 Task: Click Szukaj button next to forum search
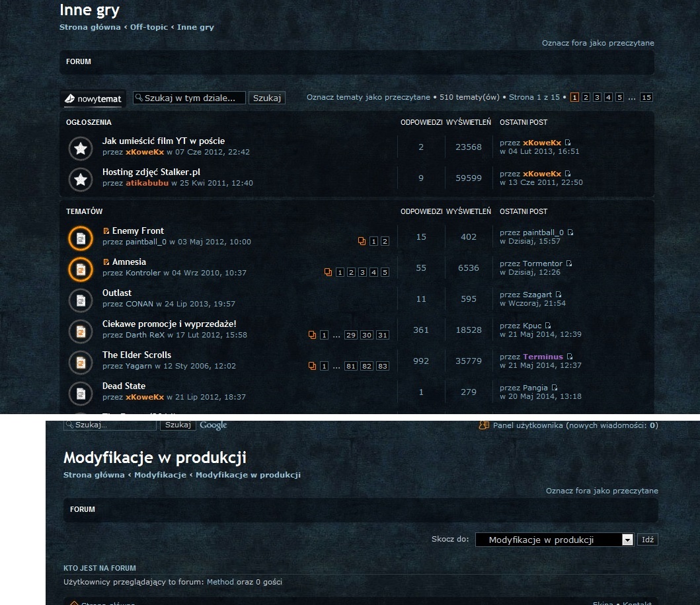pos(267,98)
